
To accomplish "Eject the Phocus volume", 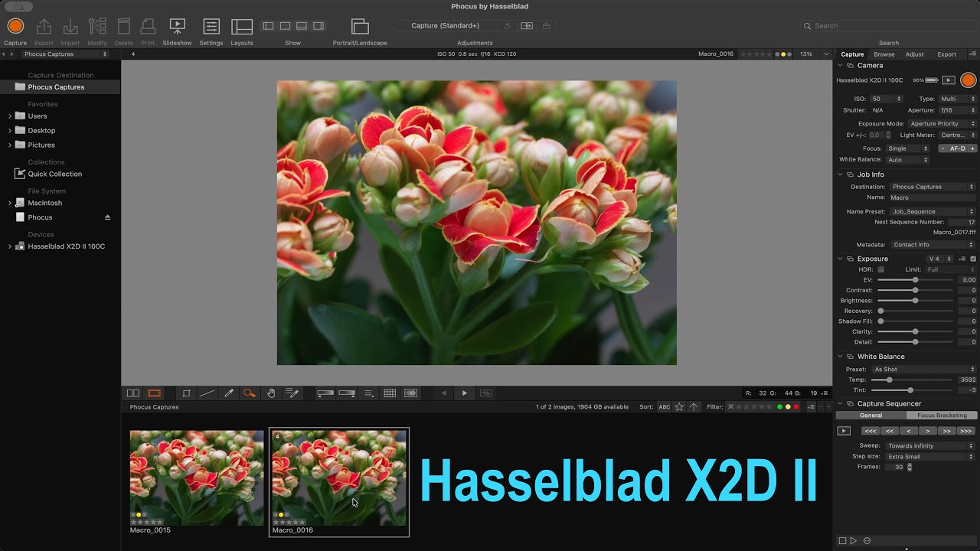I will [x=107, y=217].
